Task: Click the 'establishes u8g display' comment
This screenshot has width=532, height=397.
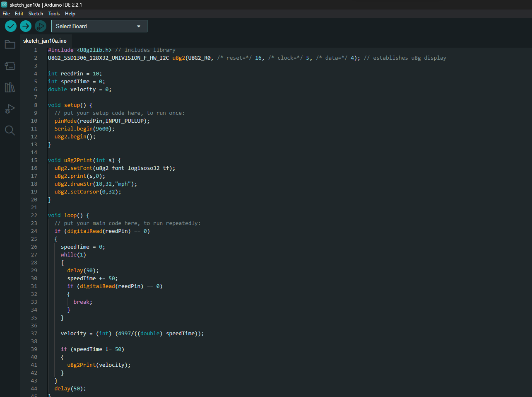Action: tap(405, 58)
